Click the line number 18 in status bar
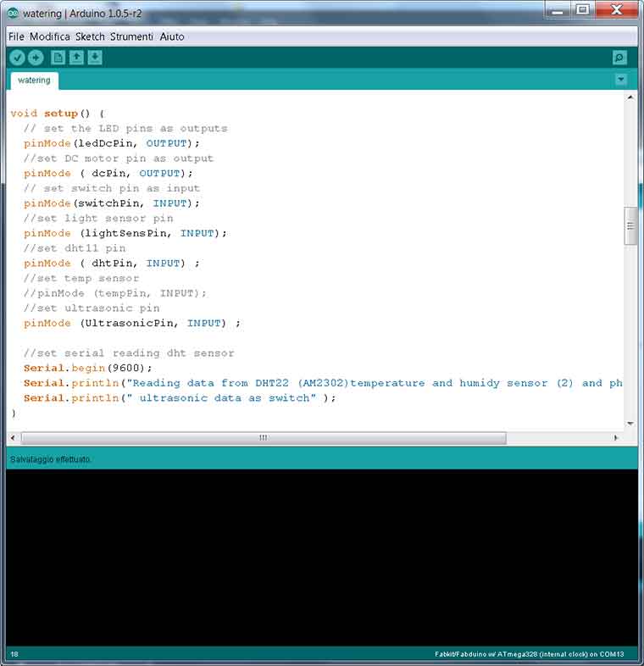Viewport: 644px width, 666px height. pyautogui.click(x=14, y=654)
